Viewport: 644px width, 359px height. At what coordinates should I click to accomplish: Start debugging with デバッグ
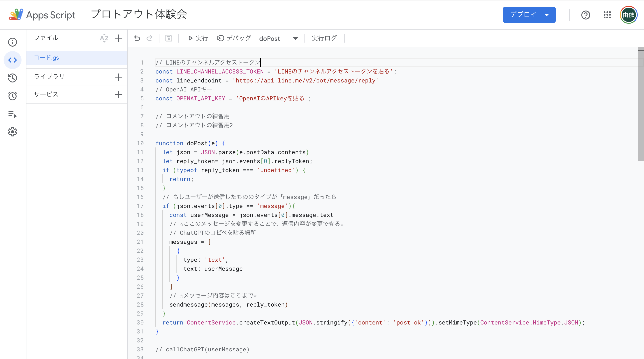tap(234, 38)
